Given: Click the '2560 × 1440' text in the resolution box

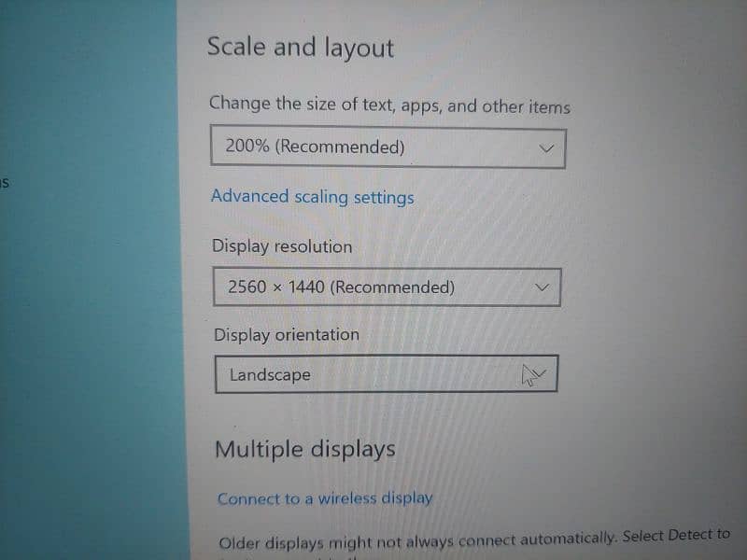Looking at the screenshot, I should tap(276, 287).
